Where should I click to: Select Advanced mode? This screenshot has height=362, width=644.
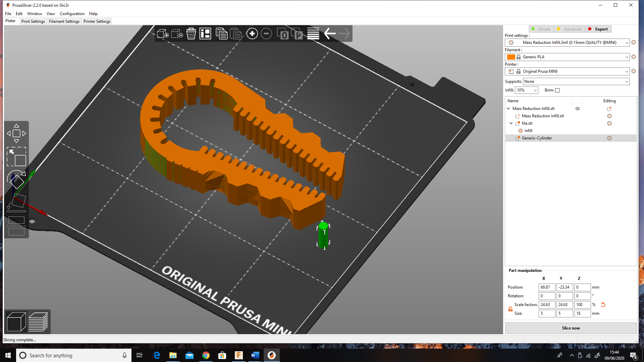coord(570,29)
